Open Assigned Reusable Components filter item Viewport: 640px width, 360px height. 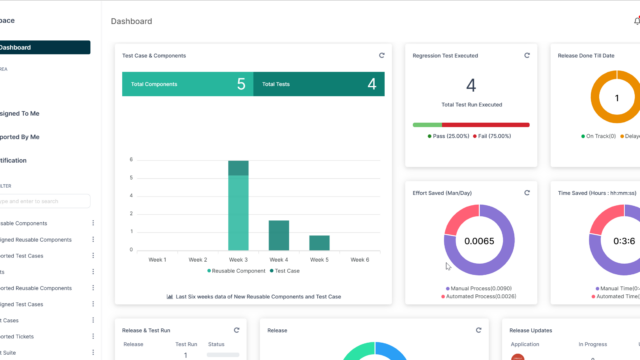pyautogui.click(x=36, y=240)
